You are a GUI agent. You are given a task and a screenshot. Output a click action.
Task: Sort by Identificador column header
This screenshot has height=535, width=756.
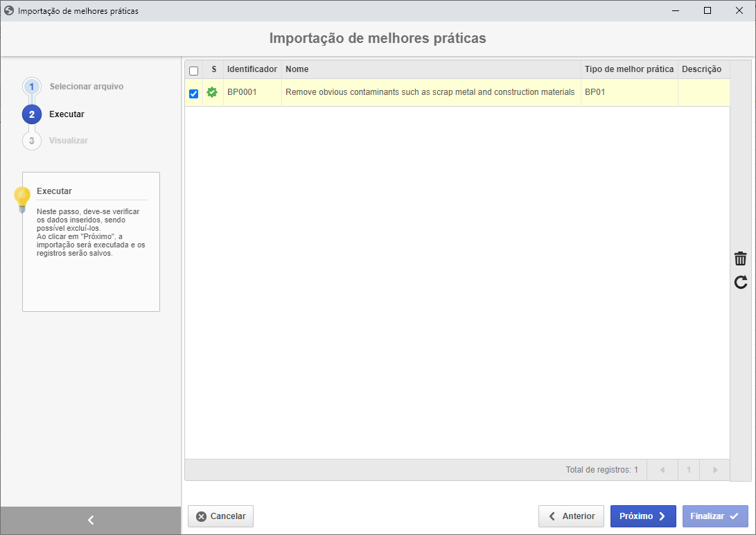(x=252, y=69)
